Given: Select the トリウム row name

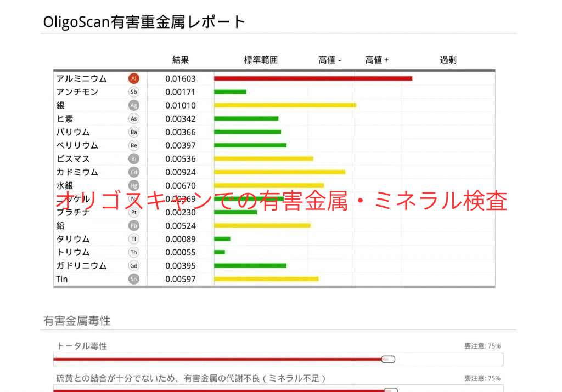Looking at the screenshot, I should (73, 252).
